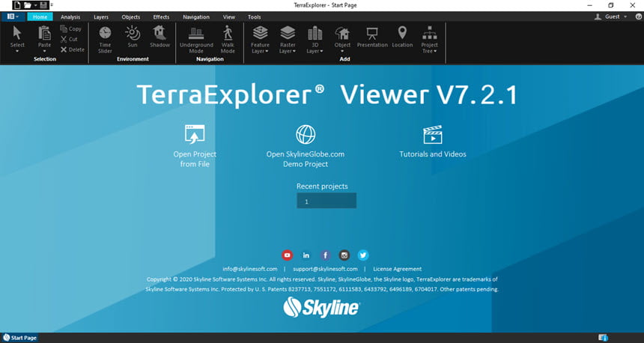
Task: Open the Facebook social icon
Action: tap(325, 255)
